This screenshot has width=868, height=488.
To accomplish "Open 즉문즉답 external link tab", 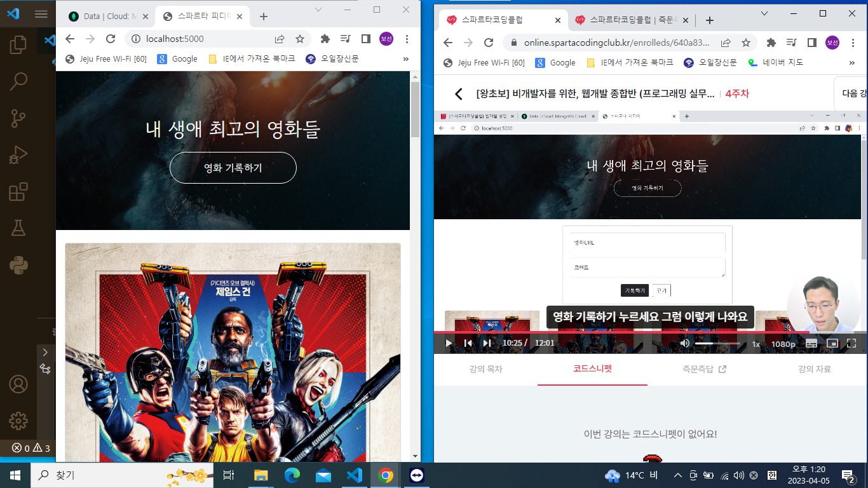I will pyautogui.click(x=704, y=369).
